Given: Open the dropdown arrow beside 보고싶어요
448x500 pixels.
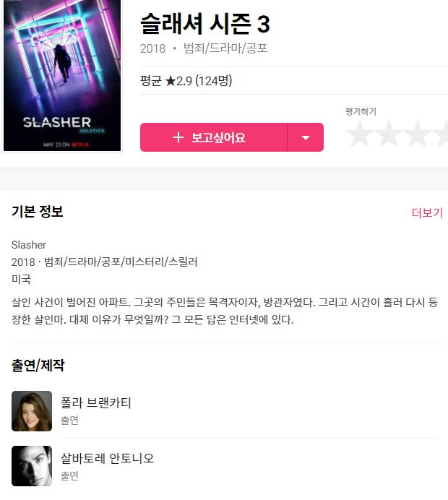Looking at the screenshot, I should pos(306,137).
